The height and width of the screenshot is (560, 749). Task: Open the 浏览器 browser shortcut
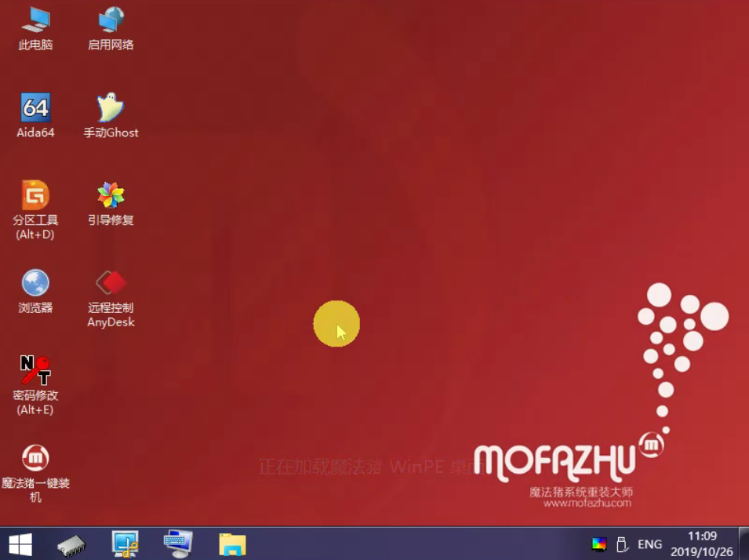[35, 292]
